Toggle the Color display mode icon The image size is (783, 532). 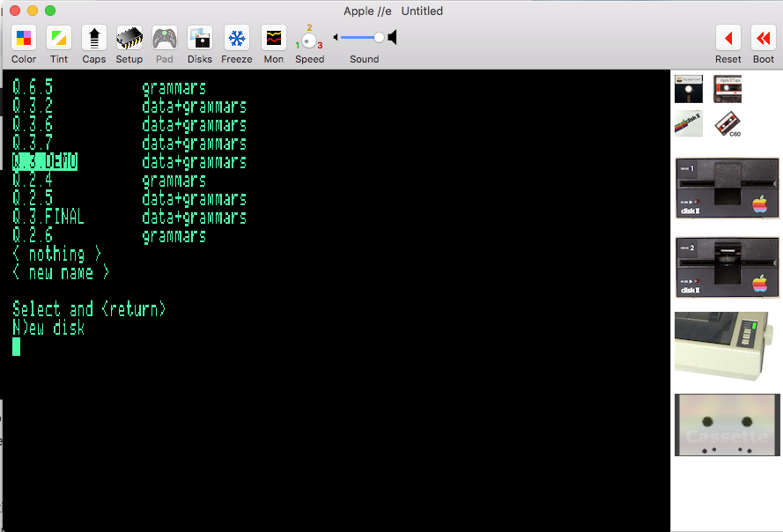pos(24,38)
